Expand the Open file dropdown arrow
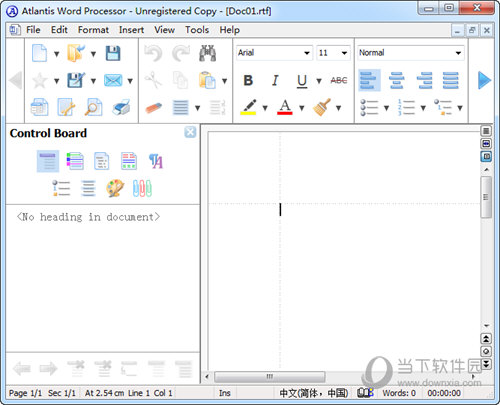Viewport: 500px width, 405px height. pyautogui.click(x=93, y=54)
